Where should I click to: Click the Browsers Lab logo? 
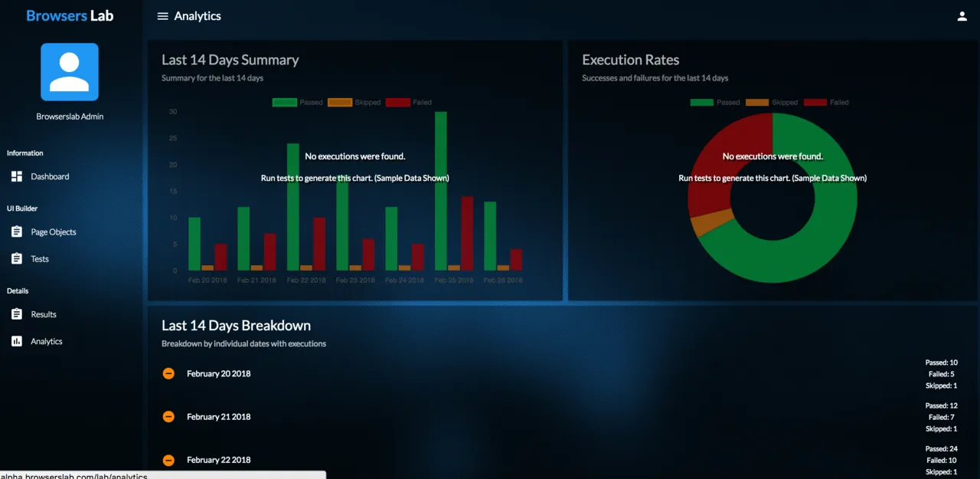(70, 15)
